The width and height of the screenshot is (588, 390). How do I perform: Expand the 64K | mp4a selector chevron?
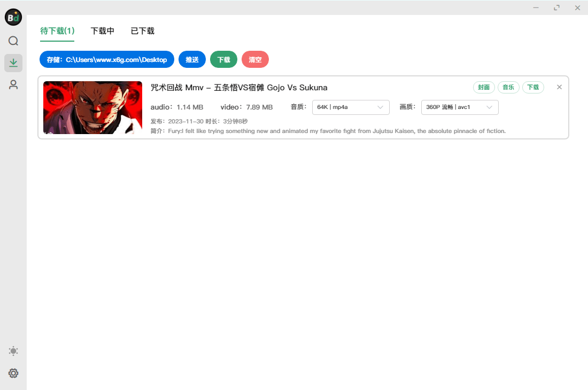(382, 107)
